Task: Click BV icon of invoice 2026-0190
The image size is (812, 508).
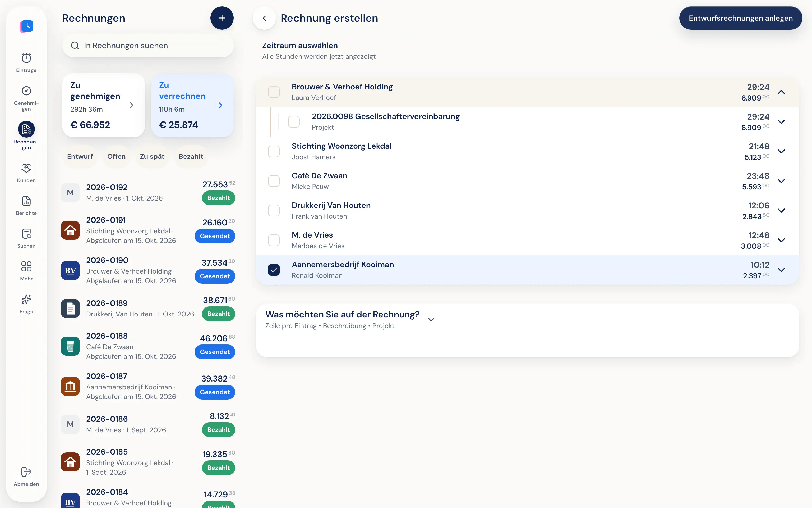Action: (x=70, y=270)
